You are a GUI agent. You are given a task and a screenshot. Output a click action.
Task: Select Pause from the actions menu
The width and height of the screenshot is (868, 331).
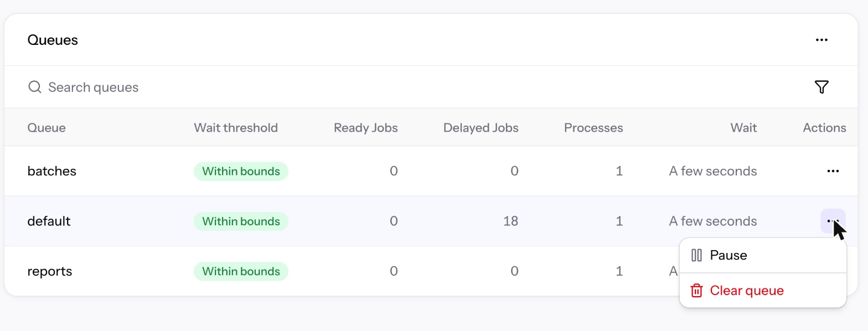[x=763, y=255]
